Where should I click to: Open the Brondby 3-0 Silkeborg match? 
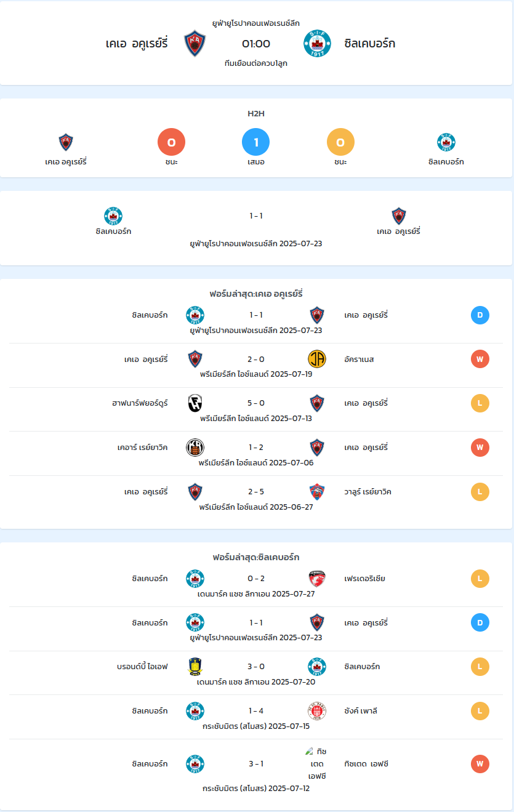(x=256, y=673)
